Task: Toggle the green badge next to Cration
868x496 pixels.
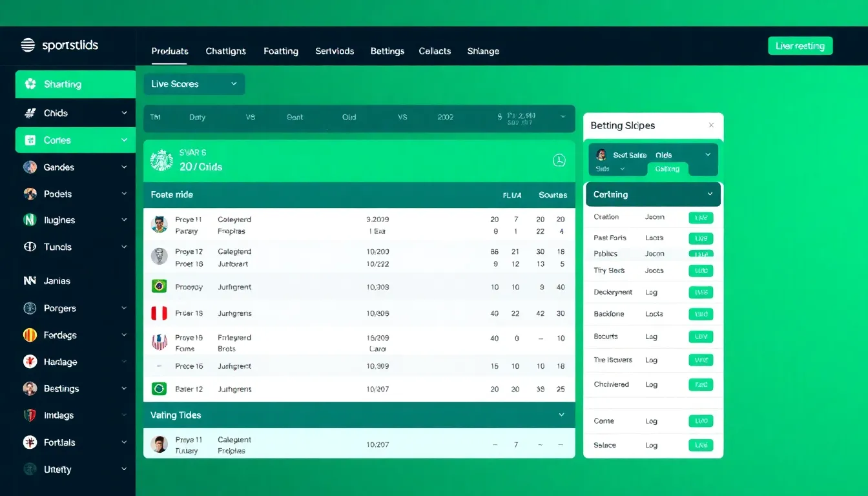Action: click(x=702, y=218)
